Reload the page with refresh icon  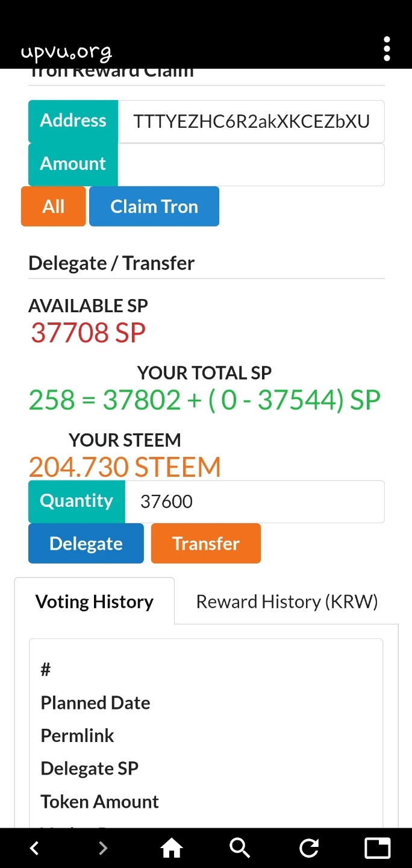coord(309,848)
